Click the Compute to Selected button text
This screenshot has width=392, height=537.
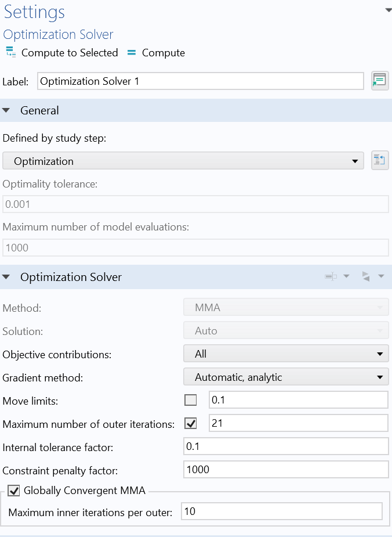pyautogui.click(x=70, y=53)
